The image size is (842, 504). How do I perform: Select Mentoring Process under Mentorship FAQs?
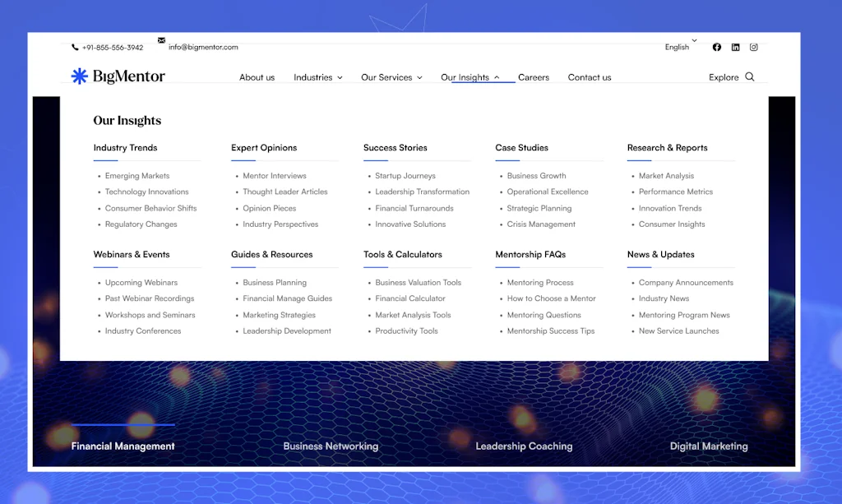click(x=539, y=282)
